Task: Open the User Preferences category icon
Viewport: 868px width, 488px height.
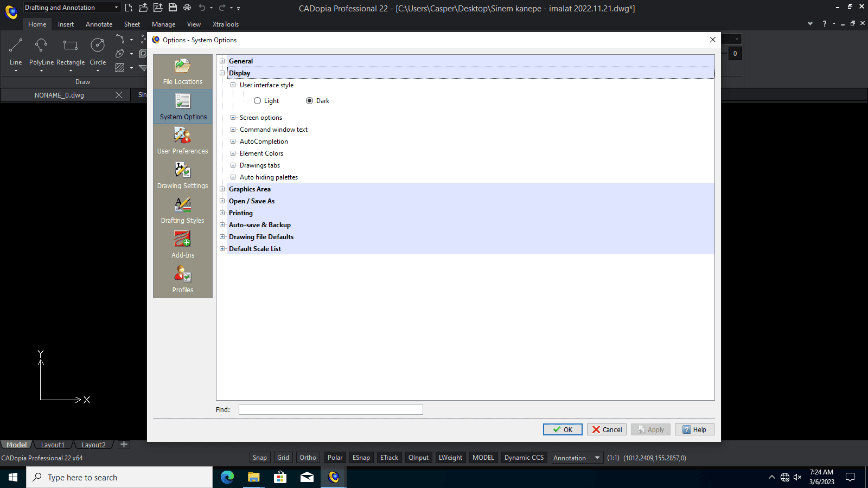Action: pyautogui.click(x=182, y=140)
